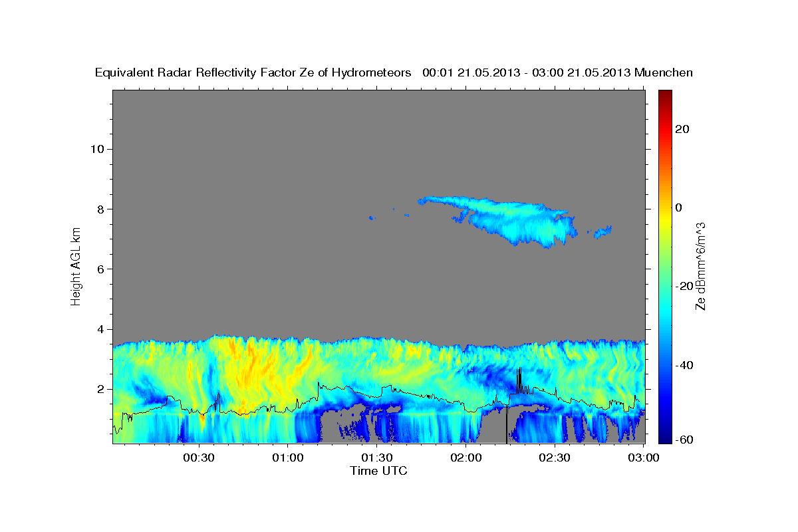
Task: Click the colorbar label '-60'
Action: pyautogui.click(x=685, y=440)
